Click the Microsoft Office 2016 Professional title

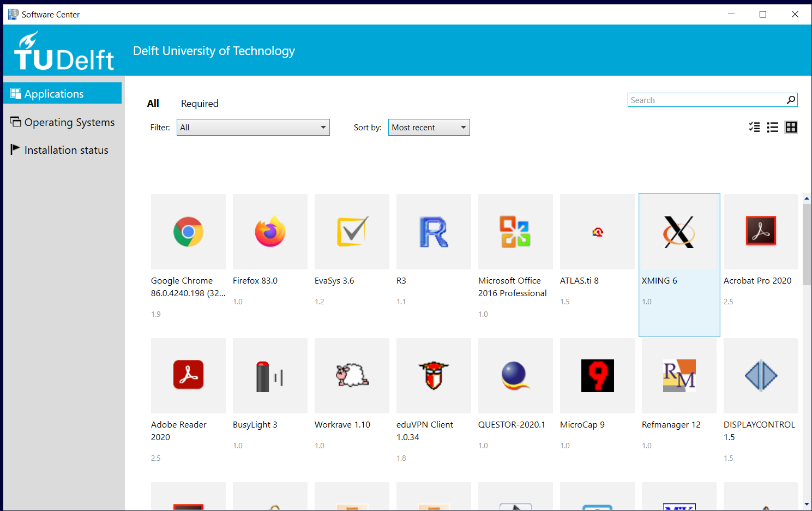(x=513, y=287)
